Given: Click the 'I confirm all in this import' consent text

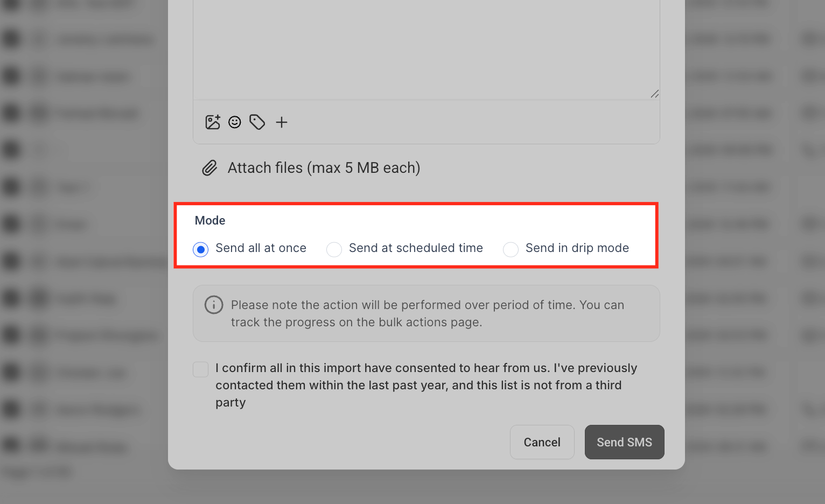Looking at the screenshot, I should pyautogui.click(x=427, y=385).
